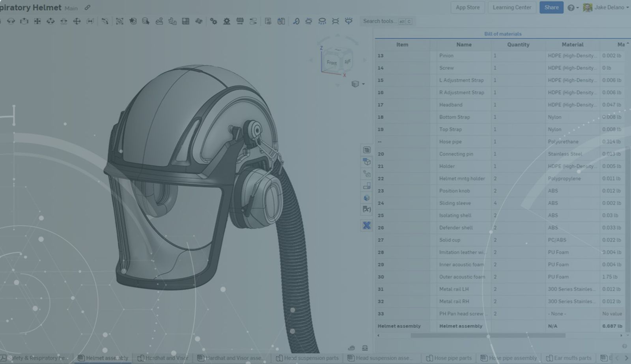Viewport: 631px width, 364px height.
Task: Click the copy document link icon beside the title
Action: pos(87,7)
